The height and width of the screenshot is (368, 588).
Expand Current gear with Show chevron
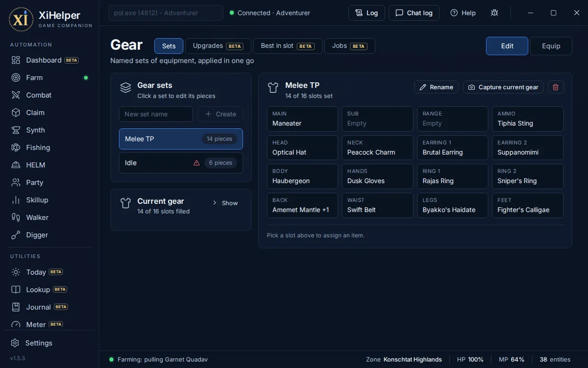[215, 203]
